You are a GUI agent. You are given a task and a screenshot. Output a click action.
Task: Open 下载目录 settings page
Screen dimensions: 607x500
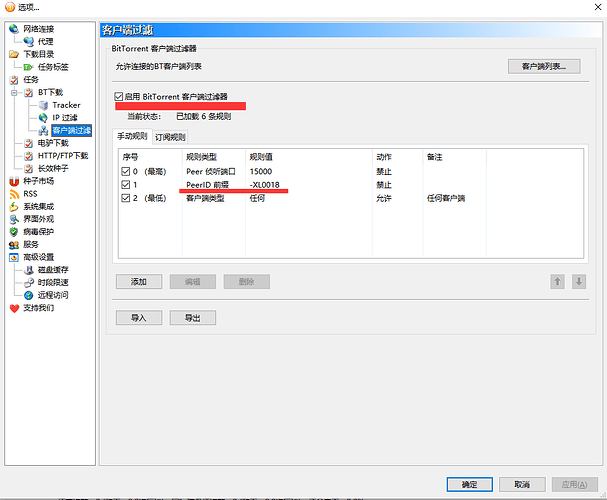(38, 54)
